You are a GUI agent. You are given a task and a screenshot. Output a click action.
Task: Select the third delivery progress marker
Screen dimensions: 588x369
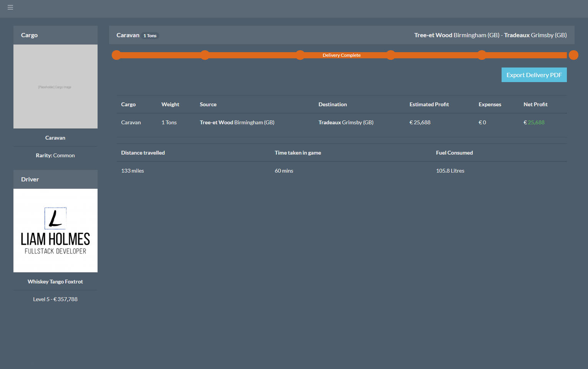coord(300,55)
